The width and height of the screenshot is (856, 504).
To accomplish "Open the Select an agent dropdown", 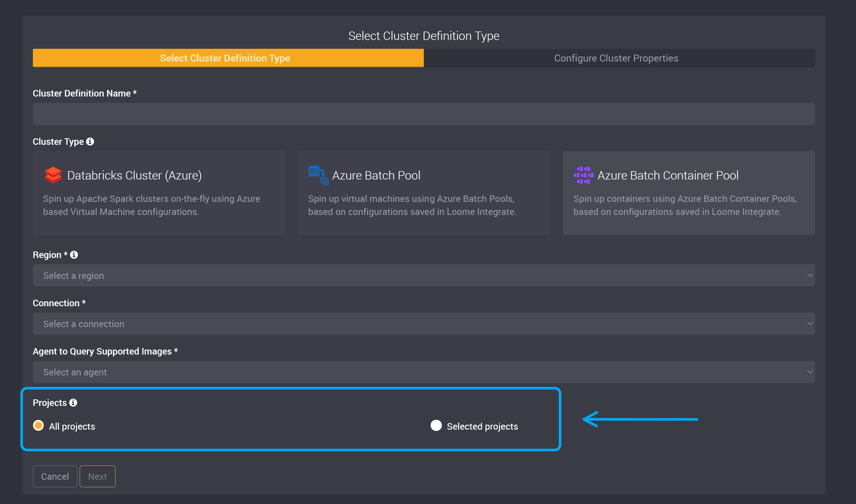I will tap(424, 372).
